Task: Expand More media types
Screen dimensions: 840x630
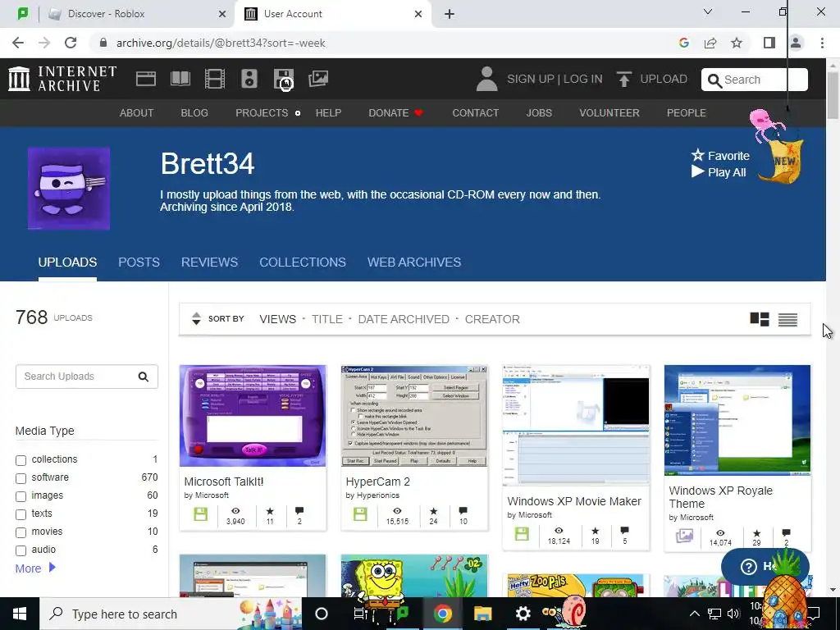Action: tap(35, 568)
